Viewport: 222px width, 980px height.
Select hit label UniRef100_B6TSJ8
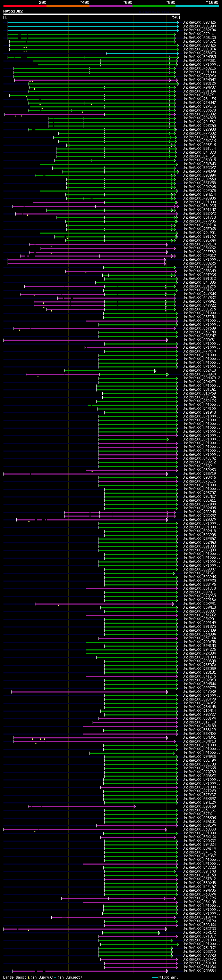199,588
